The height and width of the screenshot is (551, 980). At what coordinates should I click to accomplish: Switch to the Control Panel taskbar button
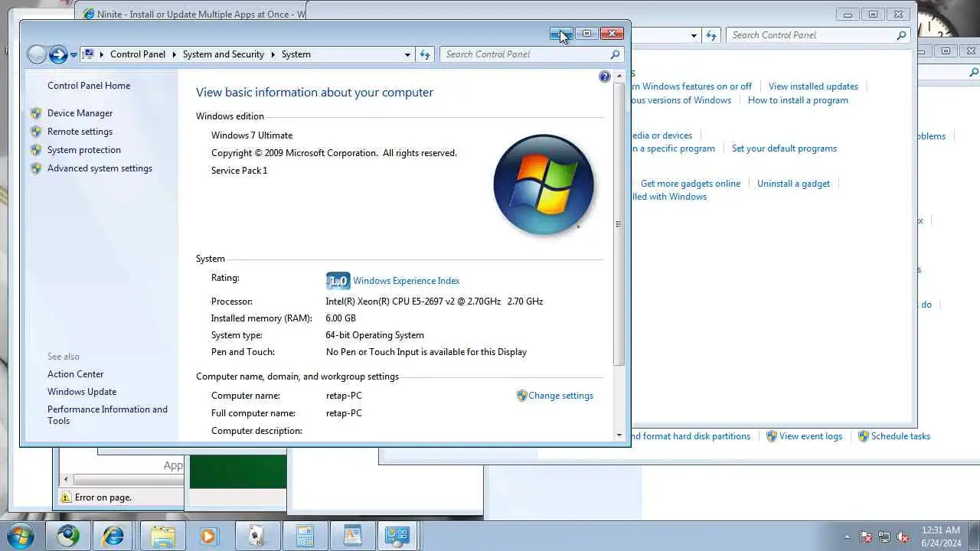[x=397, y=536]
